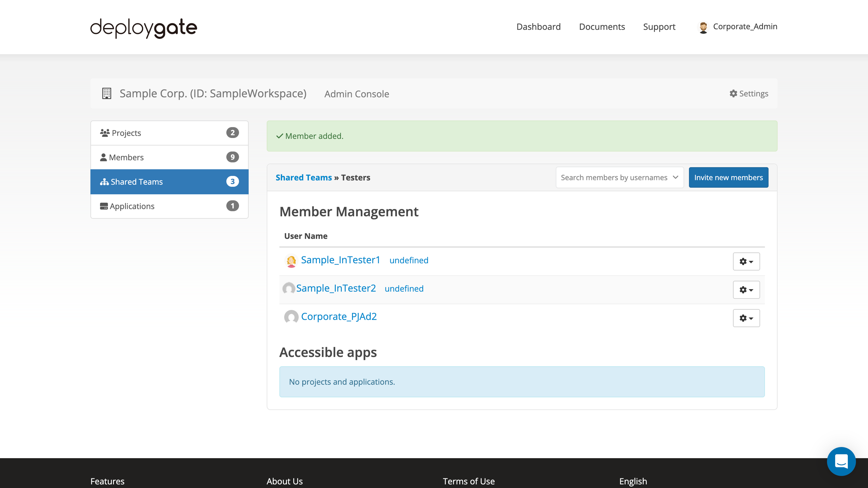The height and width of the screenshot is (488, 868).
Task: Expand the gear menu for Corporate_PJAd2
Action: pos(746,318)
